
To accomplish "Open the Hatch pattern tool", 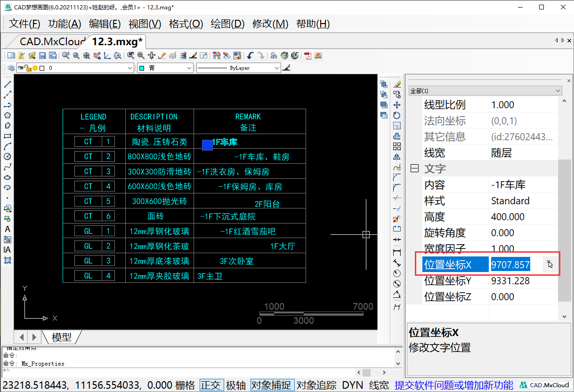I will click(x=8, y=260).
